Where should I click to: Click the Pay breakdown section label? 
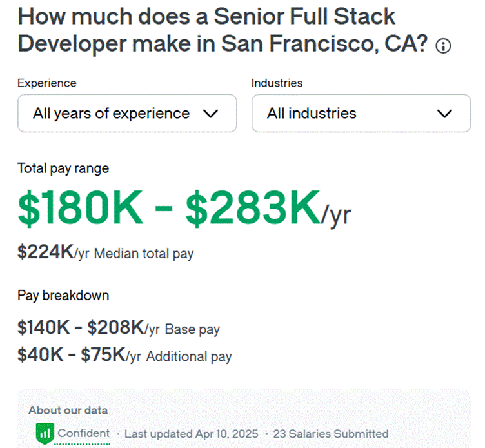(x=63, y=295)
